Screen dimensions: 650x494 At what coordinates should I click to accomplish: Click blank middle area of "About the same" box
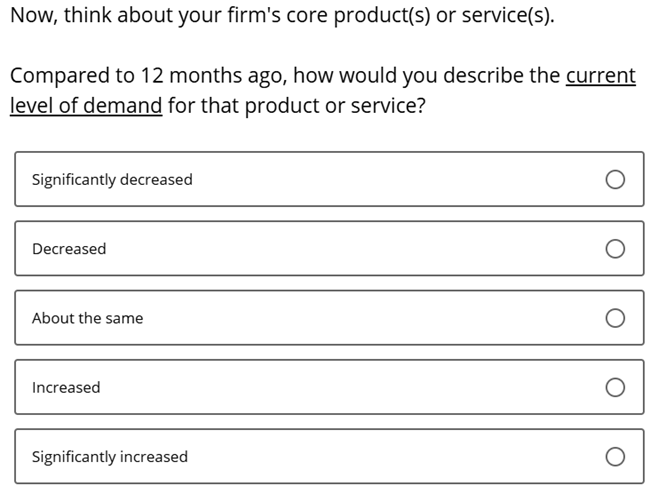tap(373, 317)
